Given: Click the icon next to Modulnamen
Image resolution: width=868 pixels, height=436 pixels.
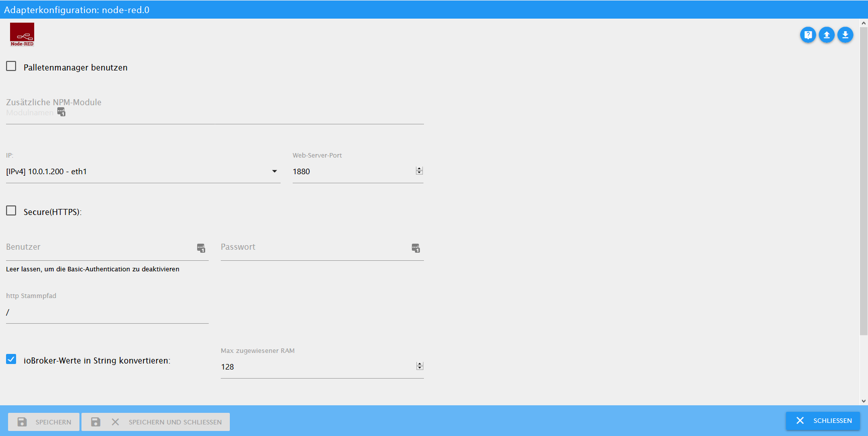Looking at the screenshot, I should 61,112.
